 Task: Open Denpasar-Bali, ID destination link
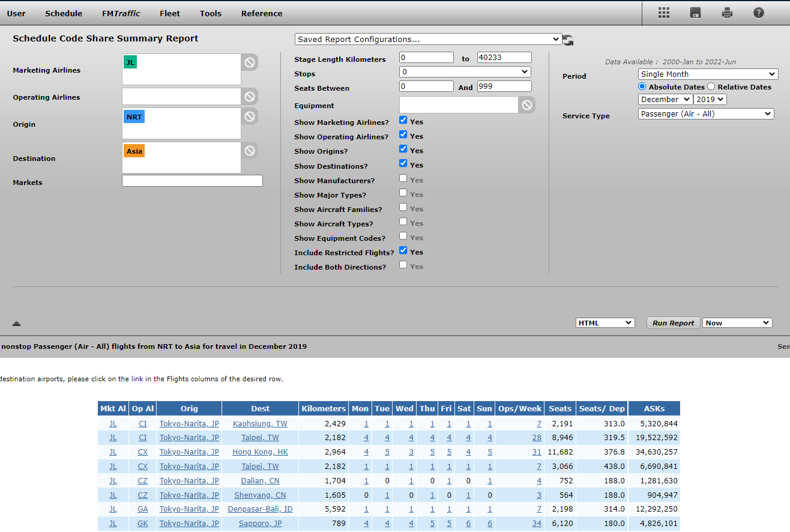point(260,509)
